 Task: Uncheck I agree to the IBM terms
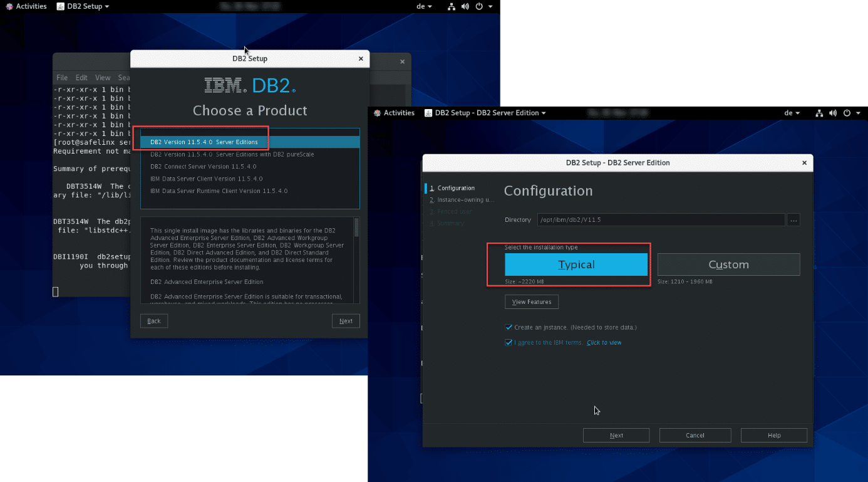click(x=509, y=343)
